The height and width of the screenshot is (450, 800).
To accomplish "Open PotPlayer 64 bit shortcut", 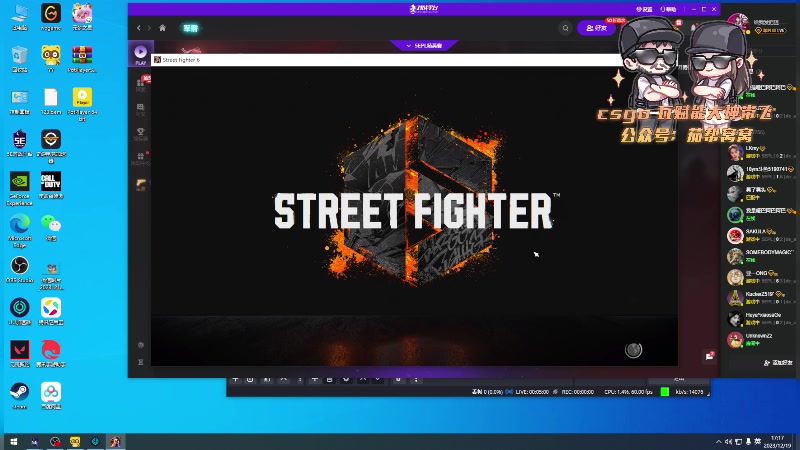I will click(x=82, y=104).
